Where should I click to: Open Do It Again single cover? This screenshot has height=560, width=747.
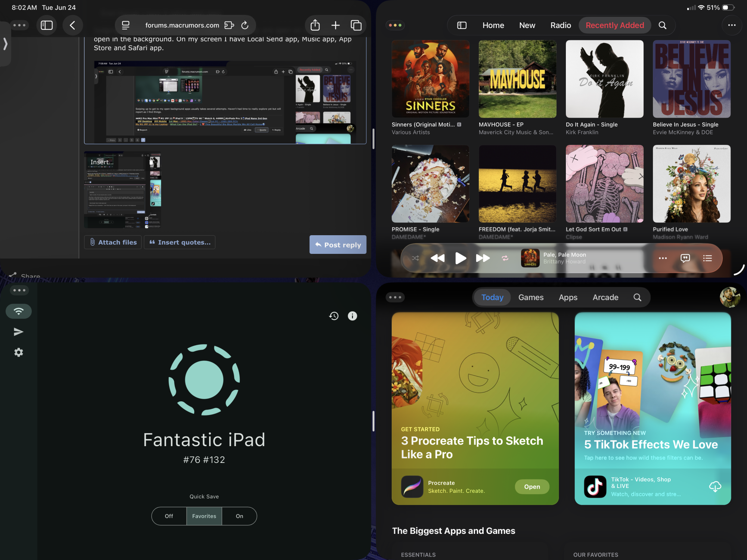point(604,79)
